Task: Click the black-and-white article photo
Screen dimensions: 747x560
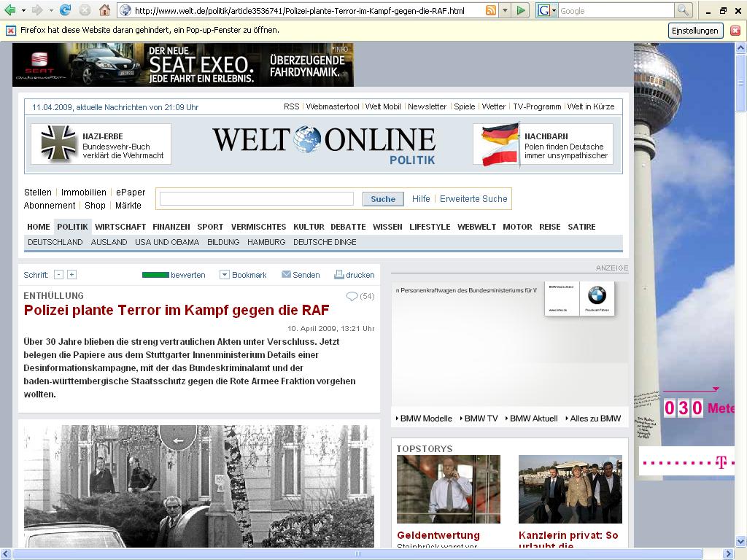Action: 199,486
